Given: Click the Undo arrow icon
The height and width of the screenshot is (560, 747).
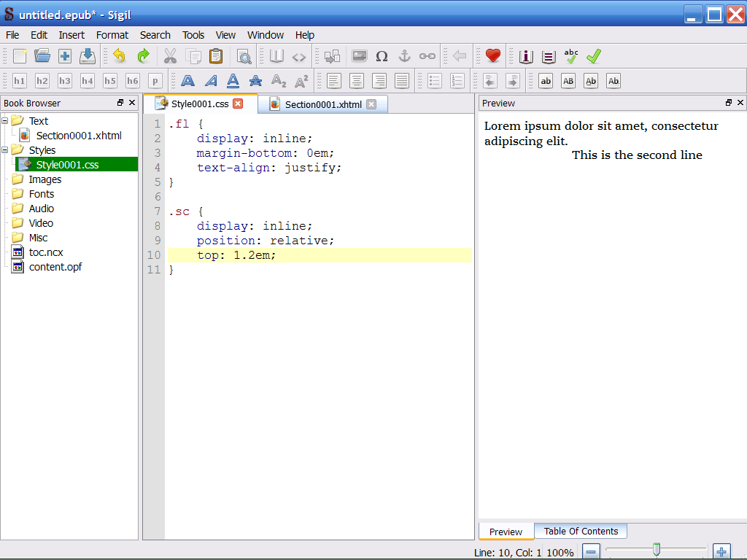Looking at the screenshot, I should tap(119, 56).
